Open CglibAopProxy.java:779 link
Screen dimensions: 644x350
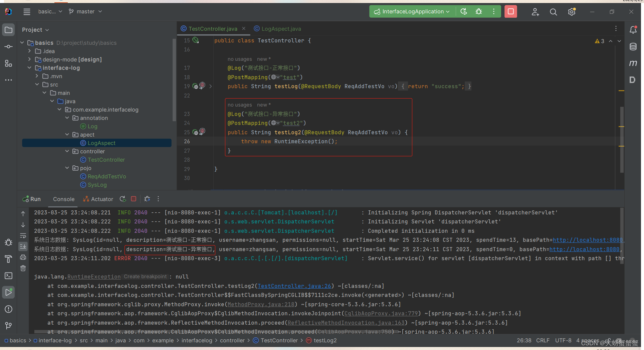[381, 313]
